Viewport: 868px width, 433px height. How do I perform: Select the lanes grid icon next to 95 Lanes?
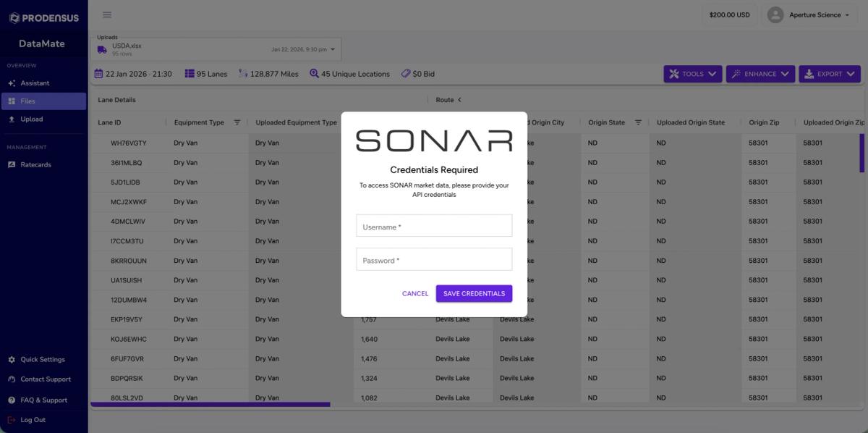pyautogui.click(x=190, y=72)
